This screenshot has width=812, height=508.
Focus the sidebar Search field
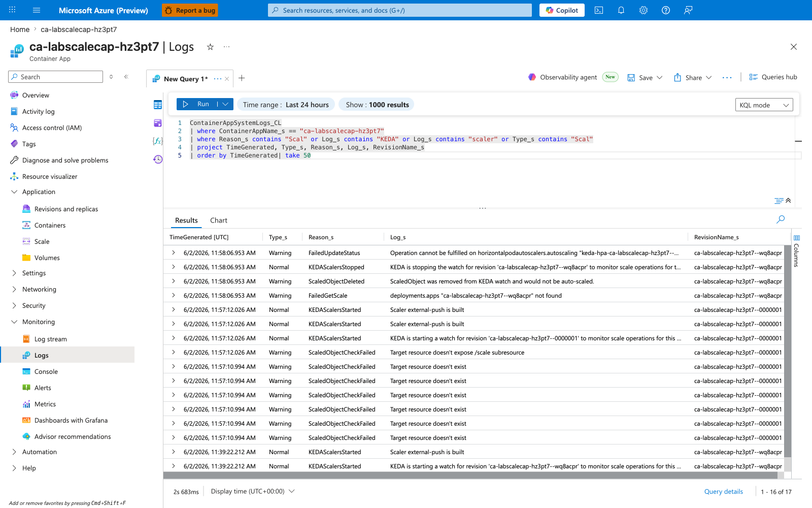pyautogui.click(x=56, y=77)
